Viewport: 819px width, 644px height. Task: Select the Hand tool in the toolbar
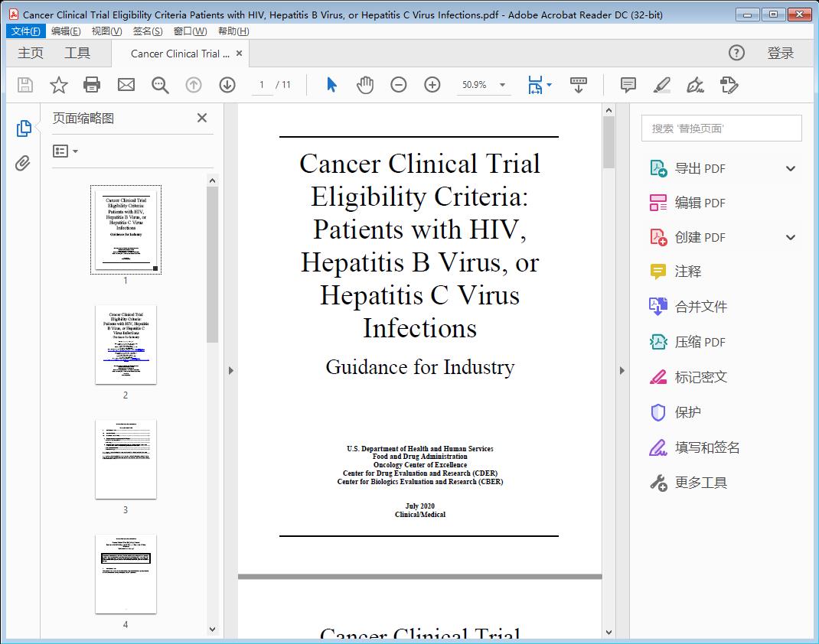365,85
